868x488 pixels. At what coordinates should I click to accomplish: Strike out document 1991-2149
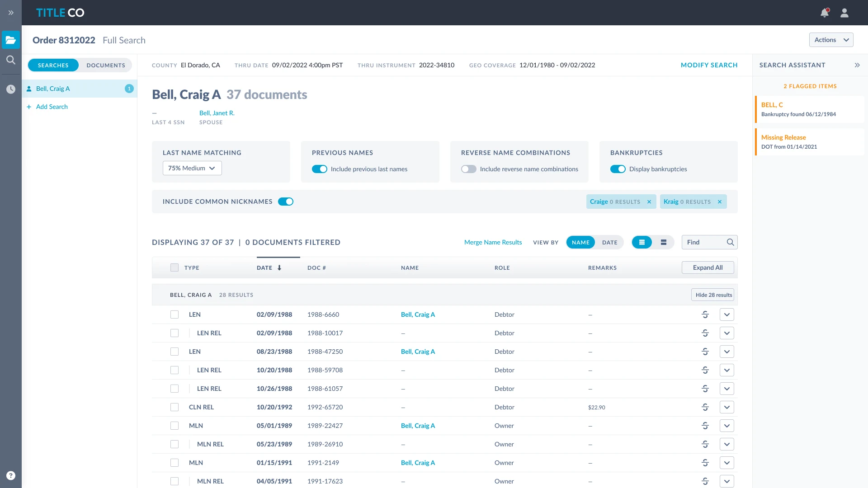[705, 463]
